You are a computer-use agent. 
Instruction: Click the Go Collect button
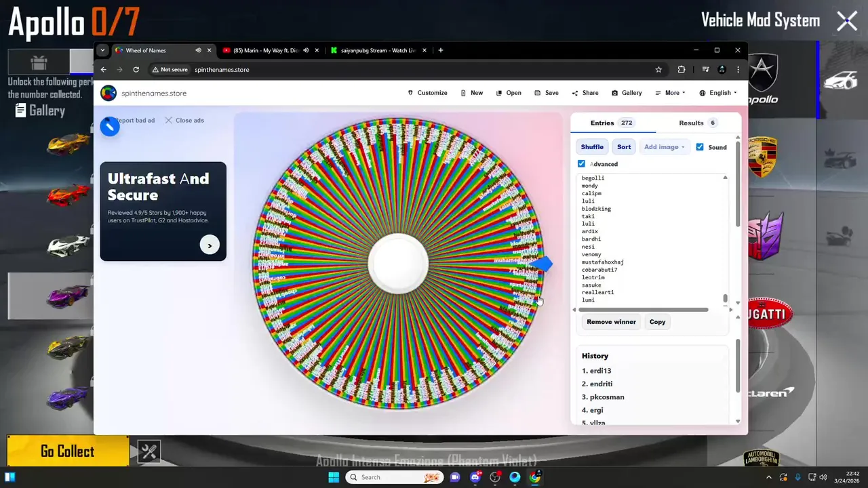coord(68,451)
